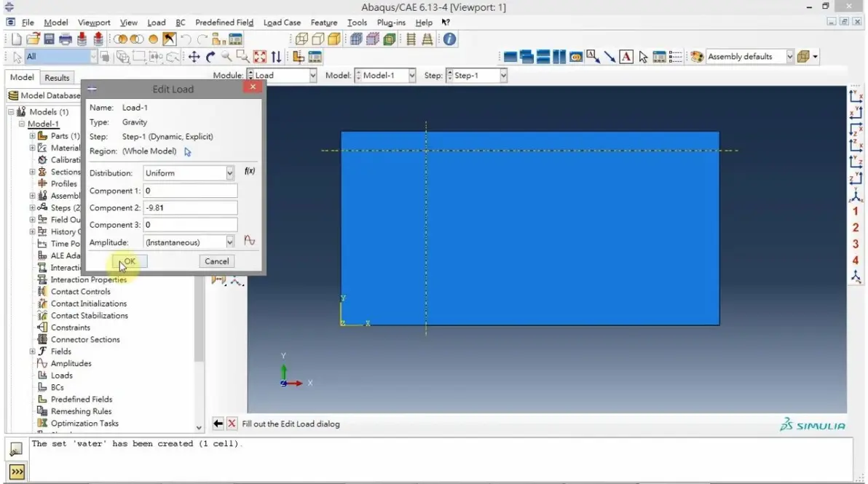The width and height of the screenshot is (868, 484).
Task: Click the previous step back arrow in prompt area
Action: 218,424
